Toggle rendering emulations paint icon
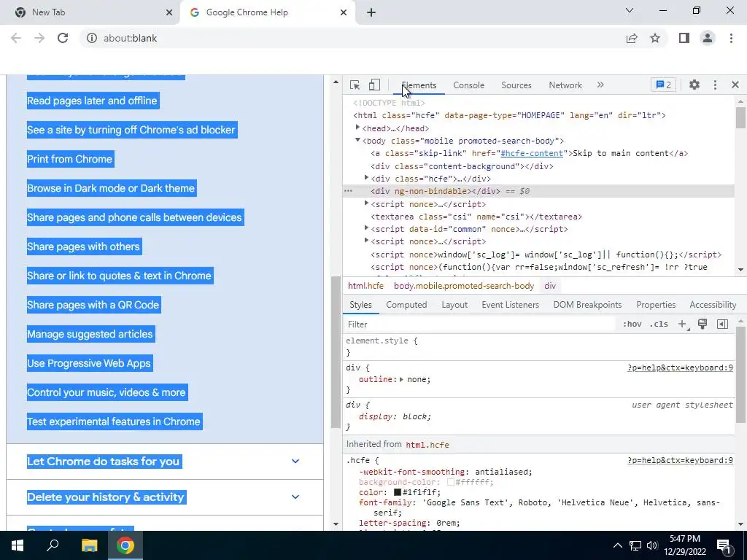Viewport: 747px width, 560px height. (x=703, y=324)
